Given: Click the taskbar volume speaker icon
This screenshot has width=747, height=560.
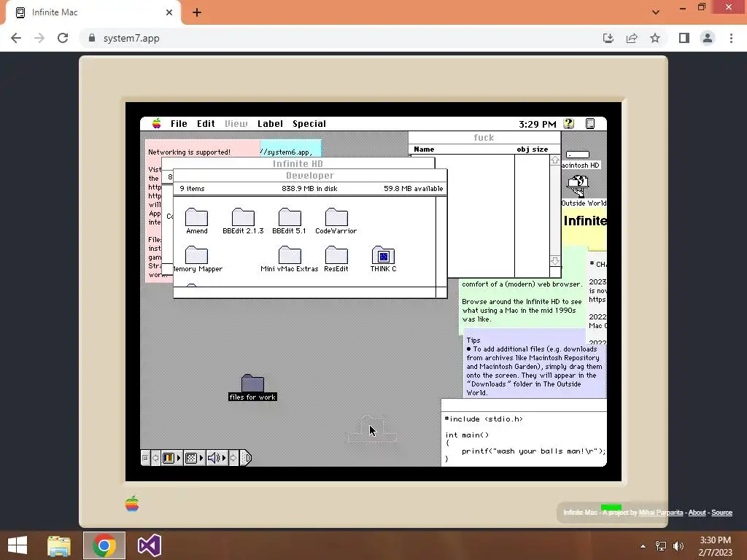Looking at the screenshot, I should (678, 546).
